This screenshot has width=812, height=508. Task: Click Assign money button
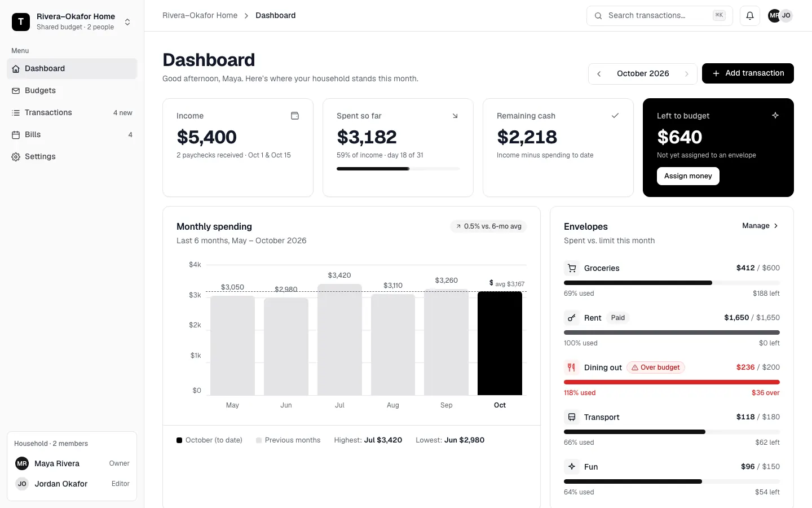pos(688,176)
